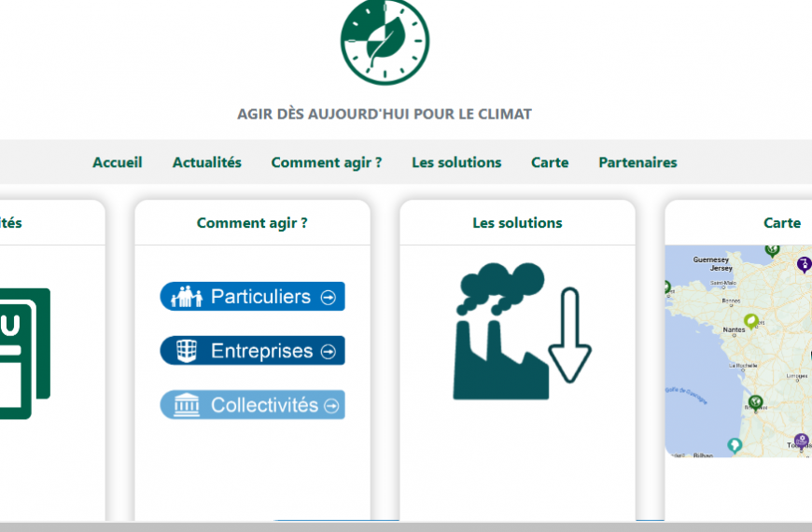The image size is (812, 532).
Task: Click the green marker on Brittany's west coast
Action: point(667,287)
